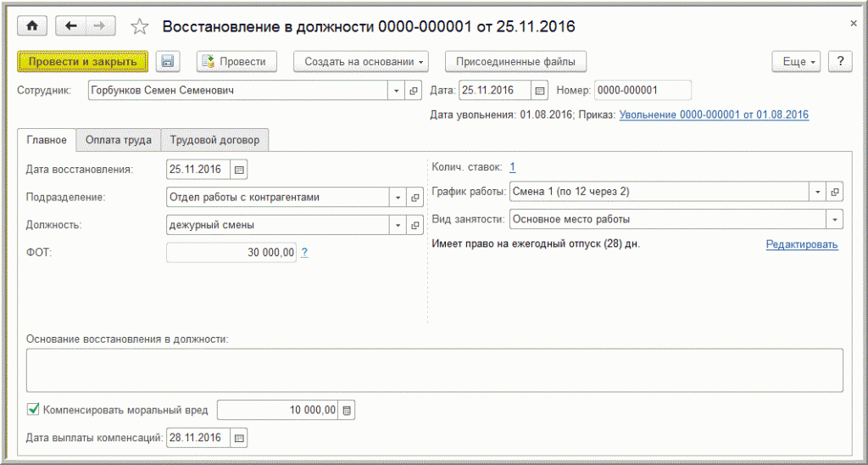Screen dimensions: 868x465
Task: Expand the График работы dropdown
Action: pyautogui.click(x=818, y=192)
